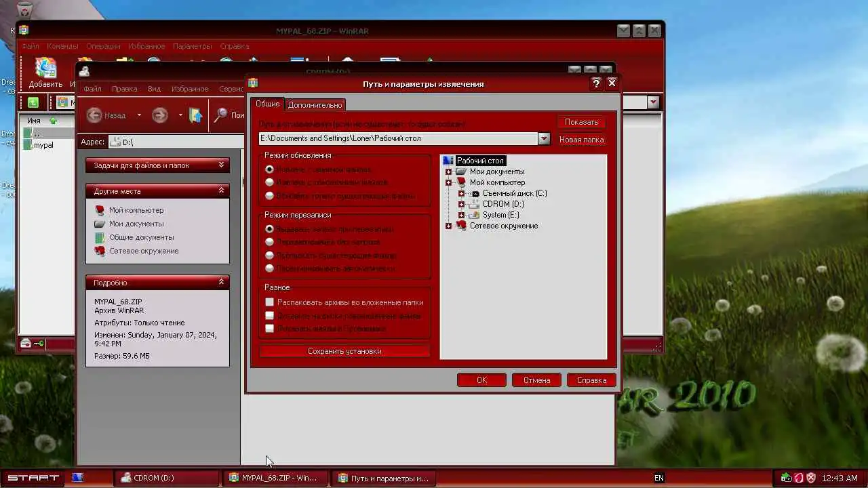Viewport: 868px width, 488px height.
Task: Select first radio option under Режим перезаписи
Action: click(269, 229)
